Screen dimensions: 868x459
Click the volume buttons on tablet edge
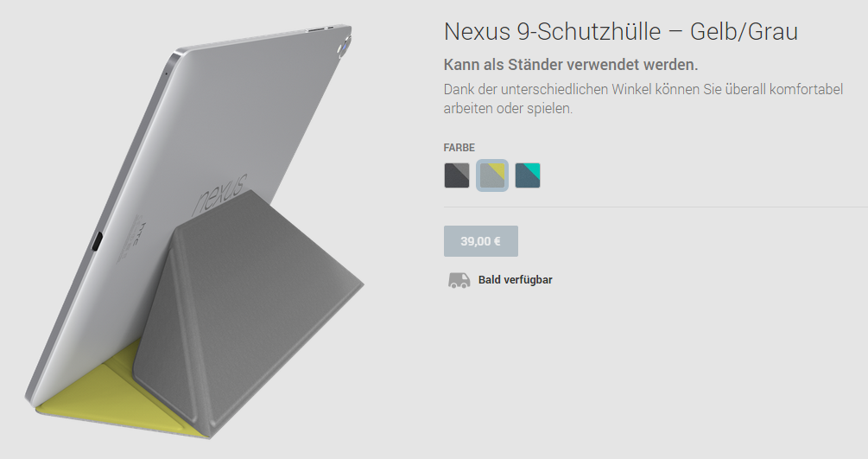(x=320, y=28)
